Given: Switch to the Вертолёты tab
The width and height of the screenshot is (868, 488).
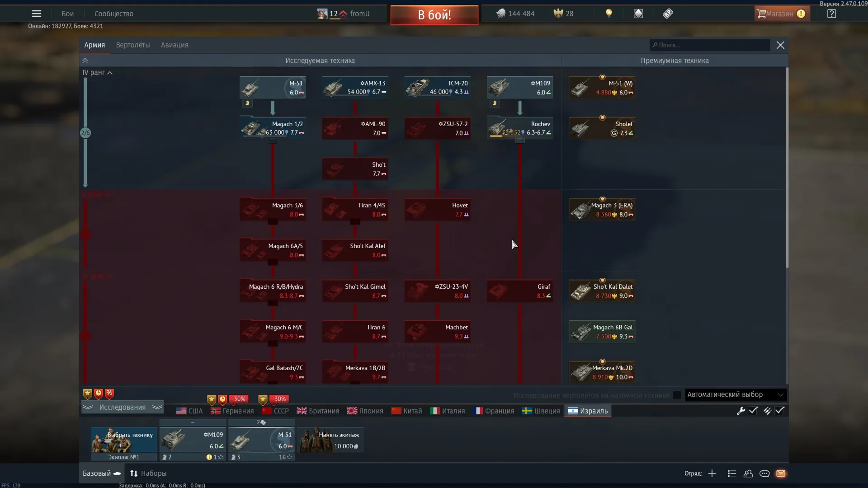Looking at the screenshot, I should (133, 45).
